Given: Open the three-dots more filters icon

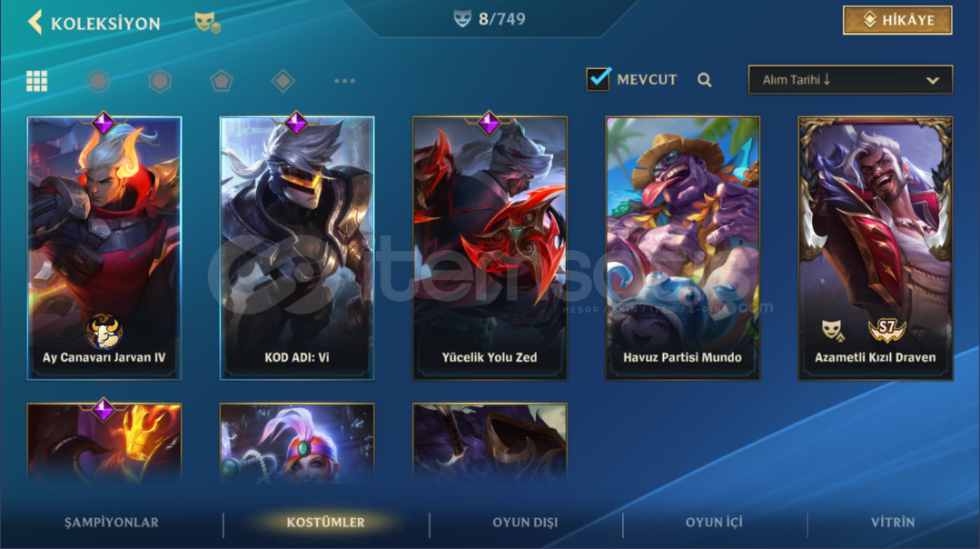Looking at the screenshot, I should [x=344, y=81].
